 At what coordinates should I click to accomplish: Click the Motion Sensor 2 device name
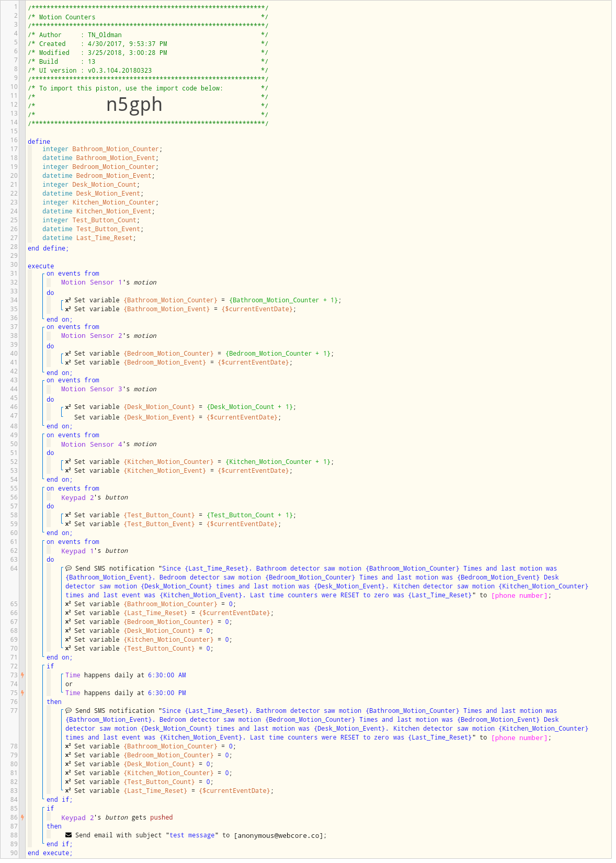click(x=92, y=336)
